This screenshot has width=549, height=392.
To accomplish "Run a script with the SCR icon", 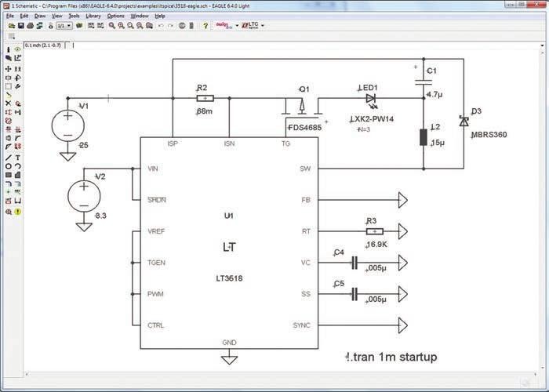I will click(91, 26).
